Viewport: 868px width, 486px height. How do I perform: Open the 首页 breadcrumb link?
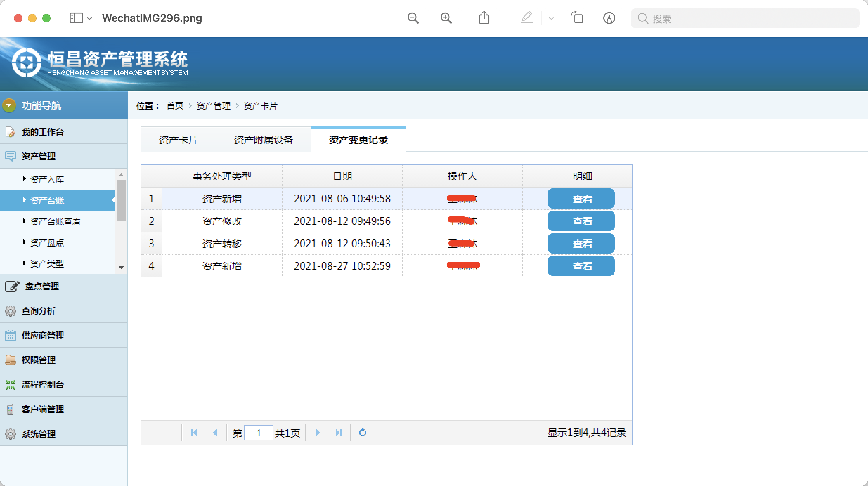(x=175, y=105)
